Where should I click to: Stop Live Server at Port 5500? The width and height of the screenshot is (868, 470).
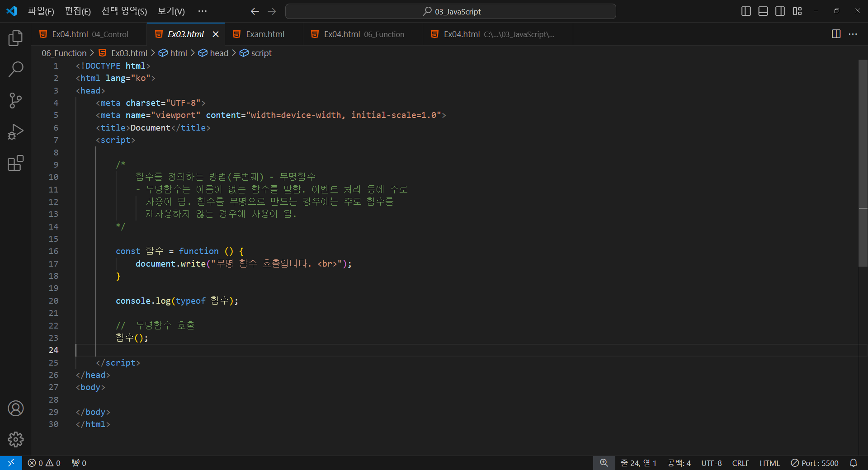(815, 463)
